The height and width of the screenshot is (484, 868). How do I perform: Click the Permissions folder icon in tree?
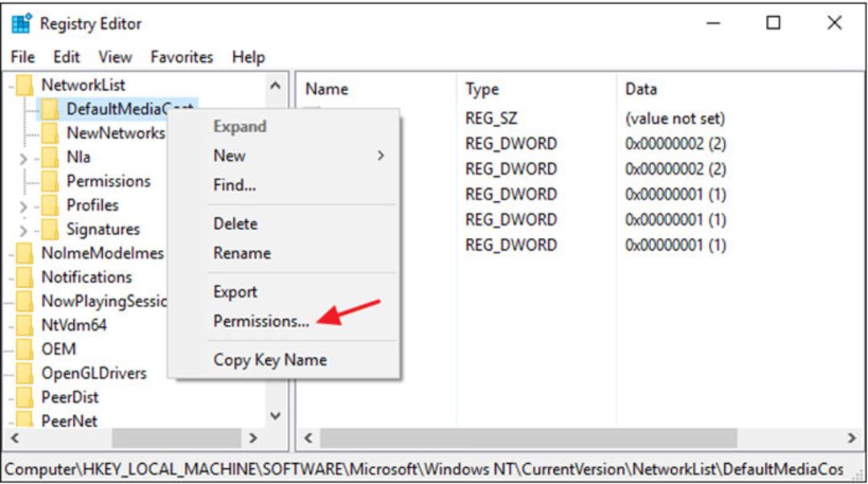tap(50, 181)
